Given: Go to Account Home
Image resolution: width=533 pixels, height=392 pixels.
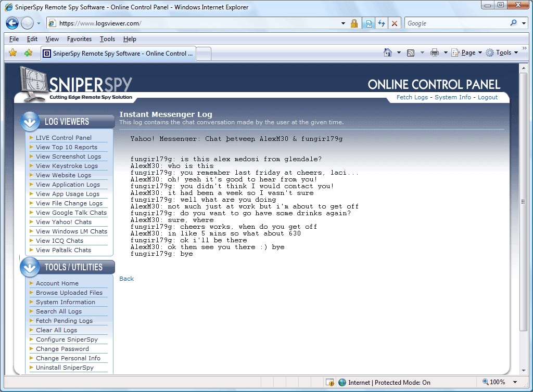Looking at the screenshot, I should (57, 283).
